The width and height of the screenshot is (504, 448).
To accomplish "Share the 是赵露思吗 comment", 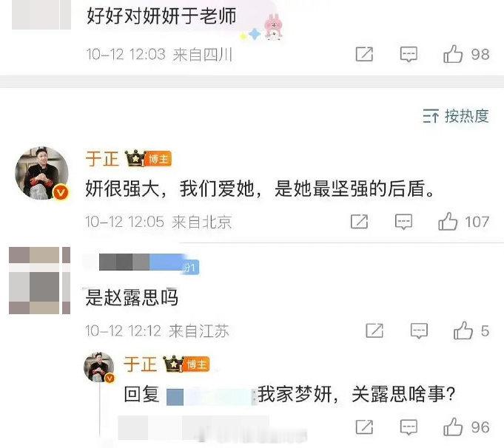I will click(374, 330).
